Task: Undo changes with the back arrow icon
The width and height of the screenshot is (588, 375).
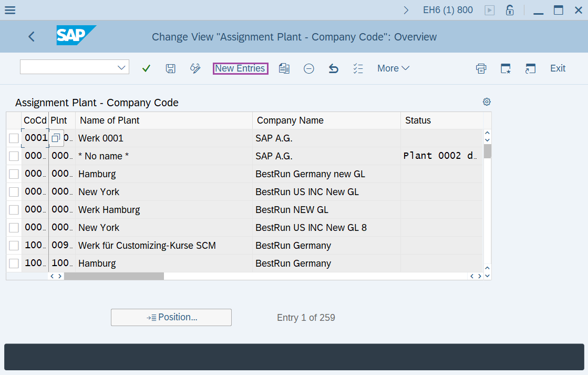Action: (x=333, y=68)
